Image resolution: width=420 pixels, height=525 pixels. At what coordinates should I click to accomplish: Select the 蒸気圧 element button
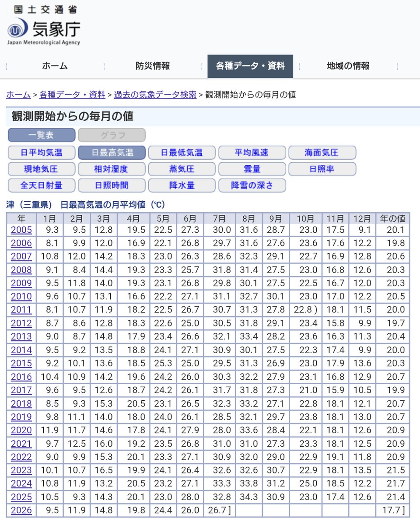[x=182, y=169]
